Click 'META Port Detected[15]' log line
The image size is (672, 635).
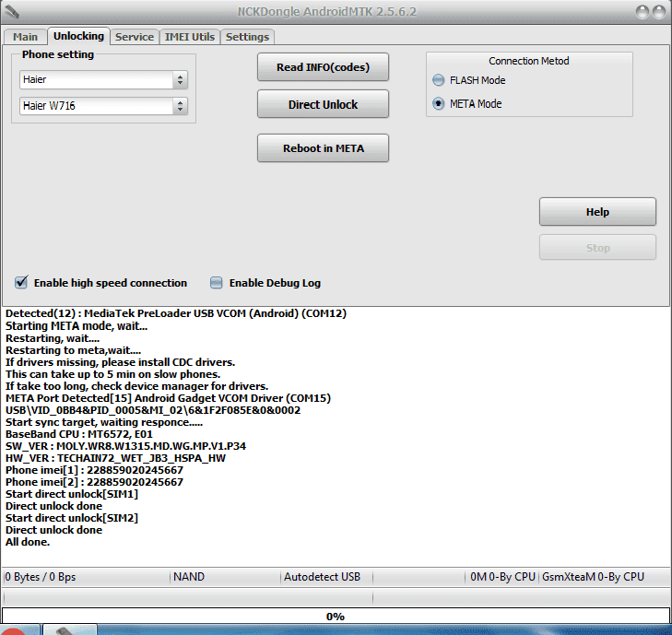168,398
